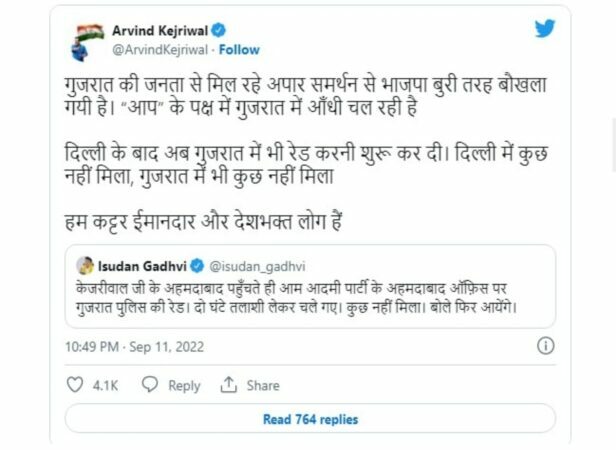This screenshot has width=616, height=450.
Task: Open Read 764 replies
Action: click(x=310, y=419)
